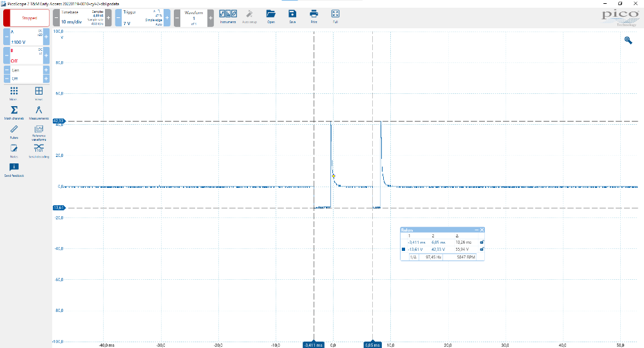
Task: Open the Serial decoding tool
Action: click(39, 150)
